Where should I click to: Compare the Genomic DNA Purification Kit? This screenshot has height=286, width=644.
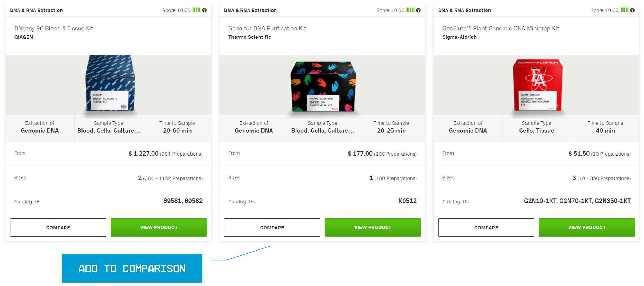pos(272,227)
